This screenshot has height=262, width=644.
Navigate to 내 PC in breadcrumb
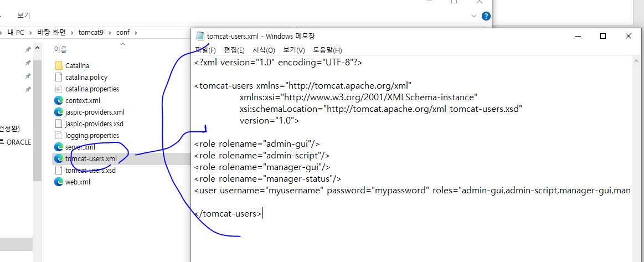coord(16,33)
